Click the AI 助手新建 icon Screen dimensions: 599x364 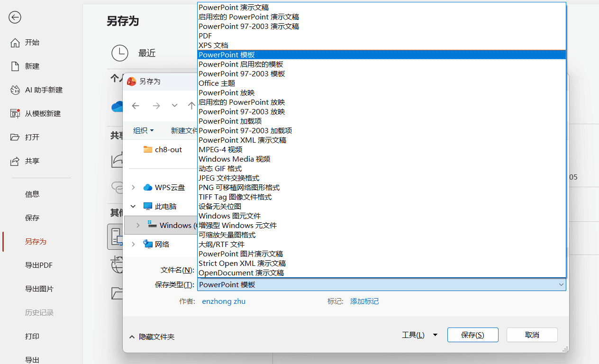click(x=15, y=90)
